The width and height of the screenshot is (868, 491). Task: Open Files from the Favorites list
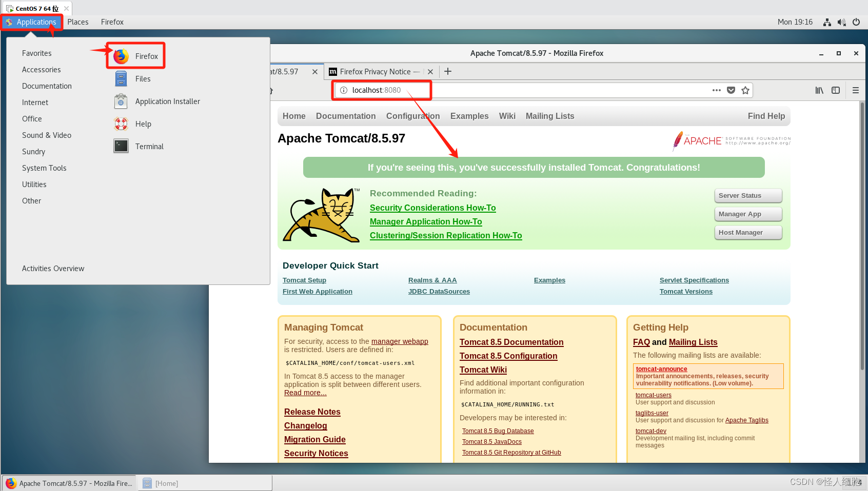pyautogui.click(x=132, y=79)
